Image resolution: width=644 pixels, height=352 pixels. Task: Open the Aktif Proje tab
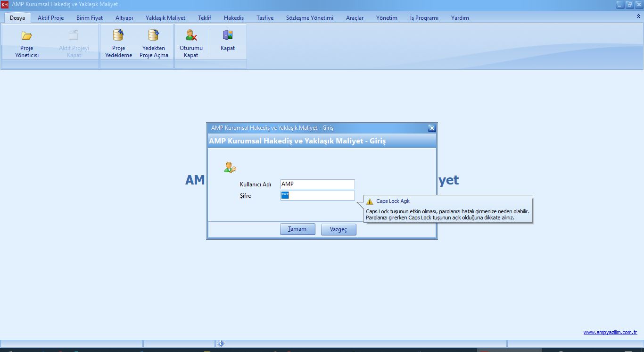(x=51, y=18)
